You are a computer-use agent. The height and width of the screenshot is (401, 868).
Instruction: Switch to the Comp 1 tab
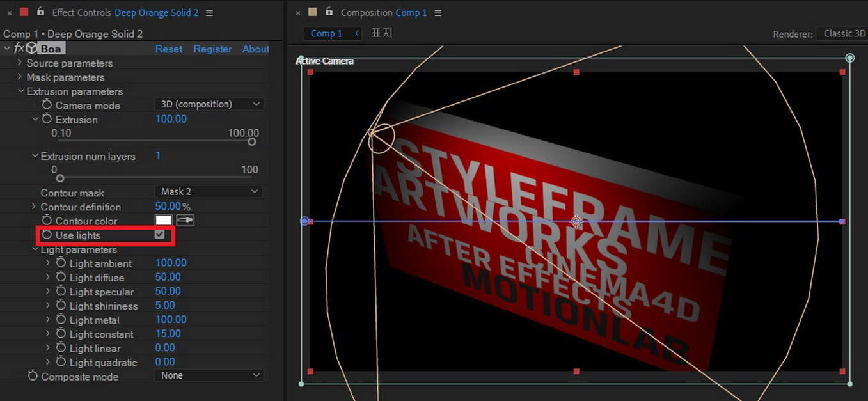tap(326, 33)
